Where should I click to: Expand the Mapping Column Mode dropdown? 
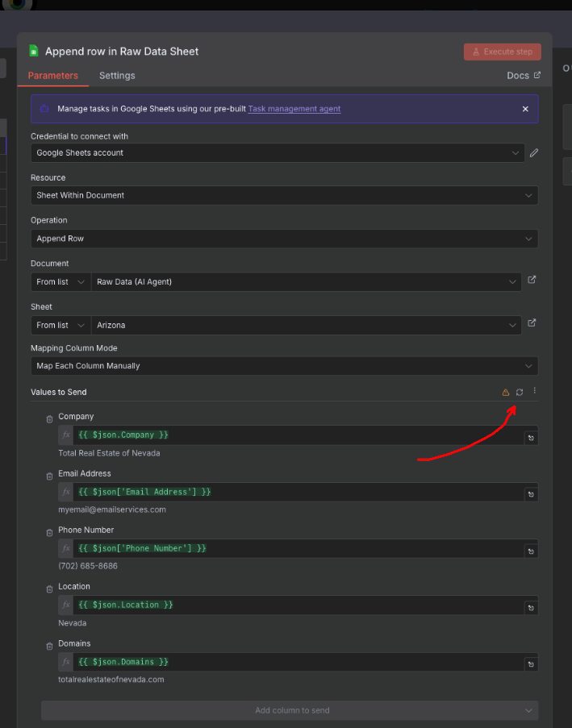pos(285,366)
